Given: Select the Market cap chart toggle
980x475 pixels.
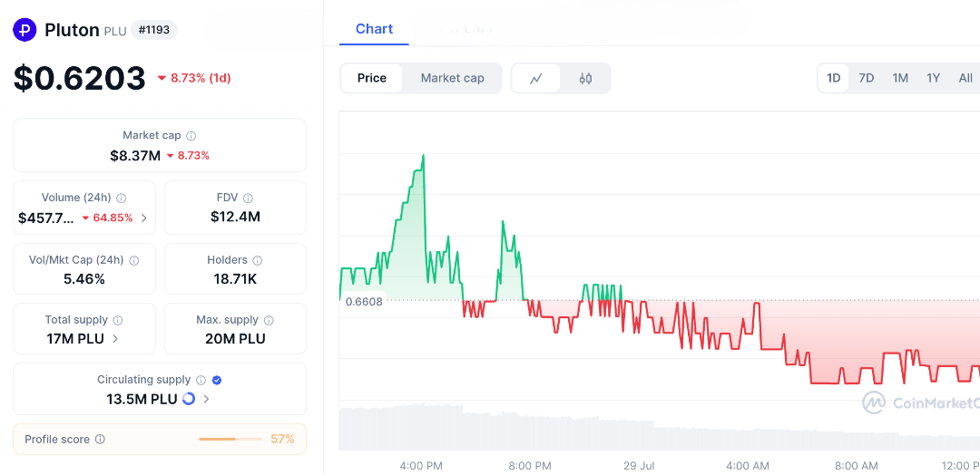Looking at the screenshot, I should click(x=452, y=78).
